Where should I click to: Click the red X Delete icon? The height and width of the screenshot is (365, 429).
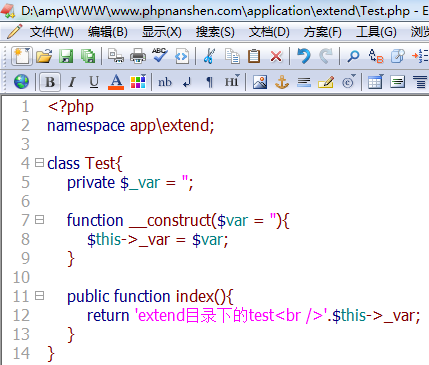pyautogui.click(x=276, y=56)
